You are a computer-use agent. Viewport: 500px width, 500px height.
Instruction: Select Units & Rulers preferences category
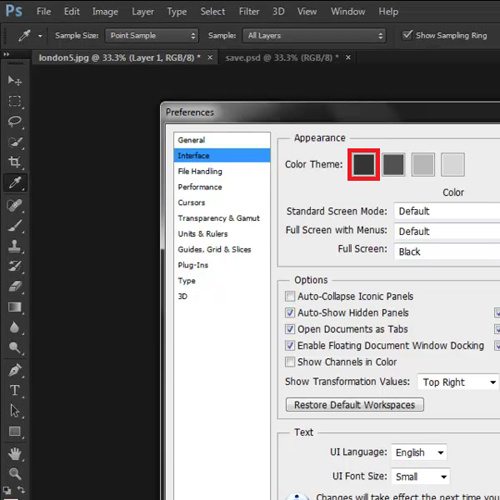(222, 234)
